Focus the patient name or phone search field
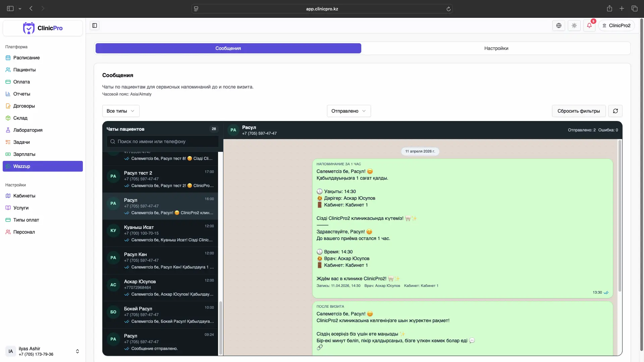 tap(163, 141)
